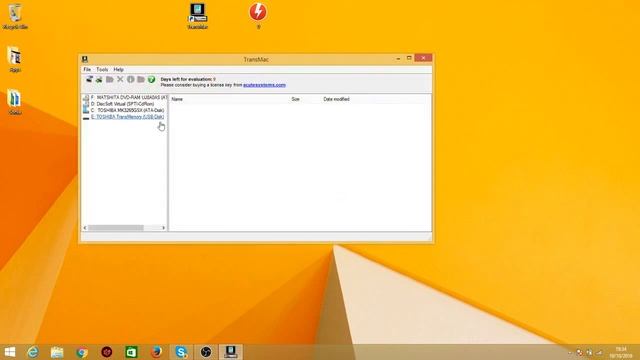Click the green round help toolbar icon
This screenshot has width=640, height=360.
pyautogui.click(x=151, y=79)
